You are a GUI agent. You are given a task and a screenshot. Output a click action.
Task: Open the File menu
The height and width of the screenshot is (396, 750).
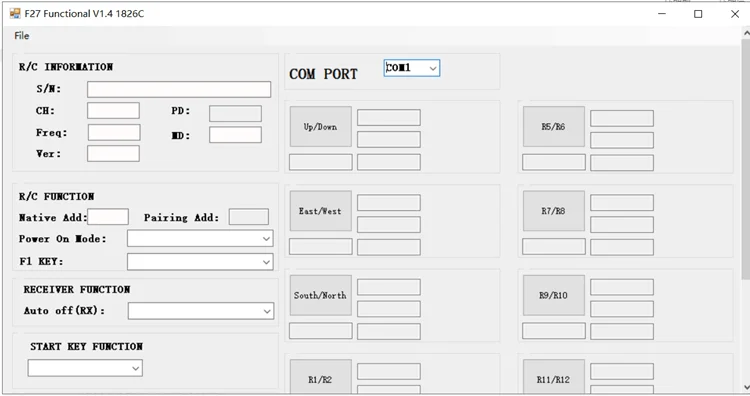[22, 35]
